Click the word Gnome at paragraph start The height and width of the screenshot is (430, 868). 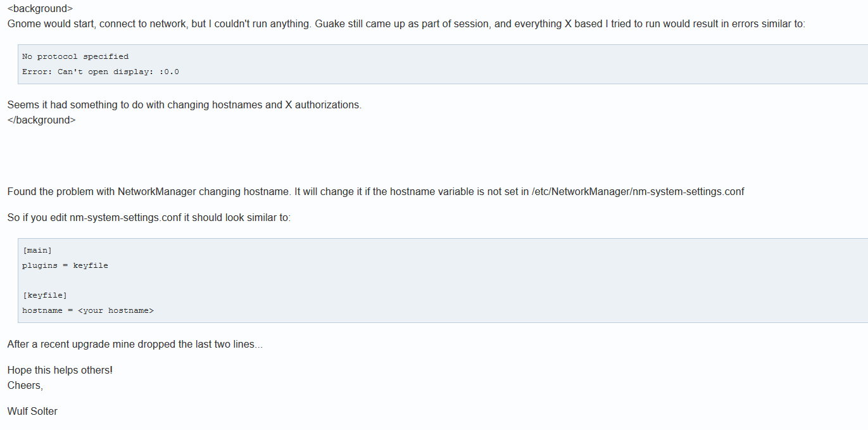pyautogui.click(x=23, y=24)
